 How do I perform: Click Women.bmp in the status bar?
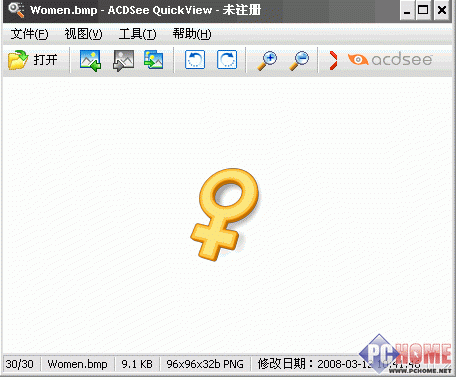click(77, 364)
